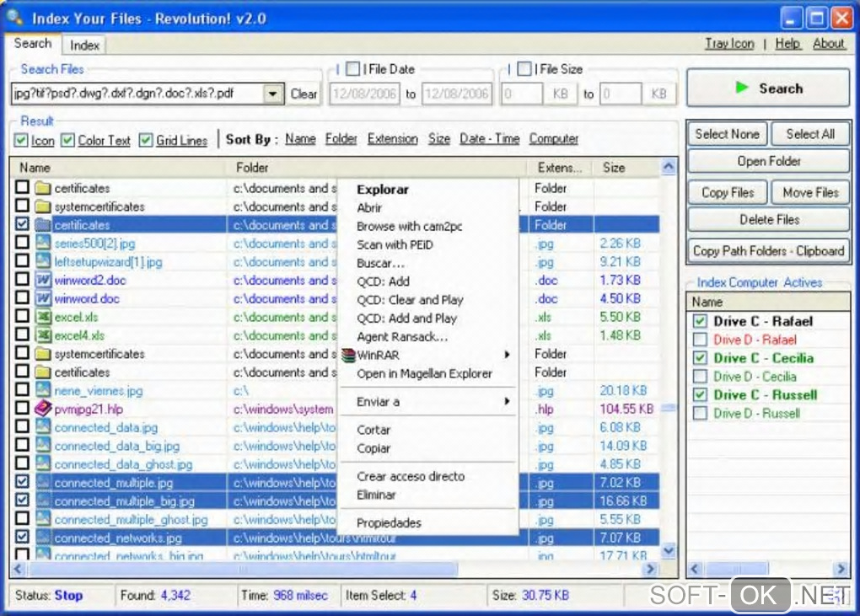Click the image icon of connected_networks.jpg
The height and width of the screenshot is (616, 860).
pyautogui.click(x=43, y=538)
